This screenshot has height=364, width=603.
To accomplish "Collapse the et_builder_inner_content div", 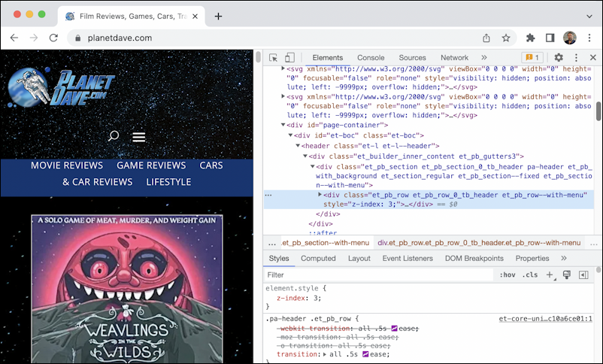I will point(305,156).
